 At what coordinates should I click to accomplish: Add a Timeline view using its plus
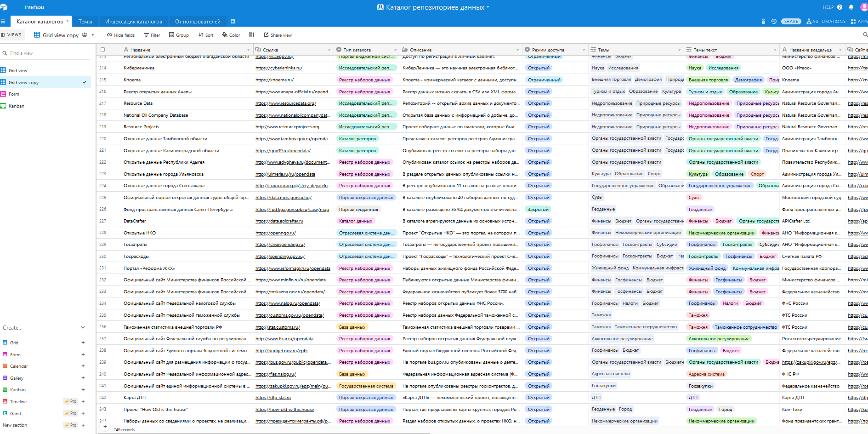pyautogui.click(x=83, y=401)
